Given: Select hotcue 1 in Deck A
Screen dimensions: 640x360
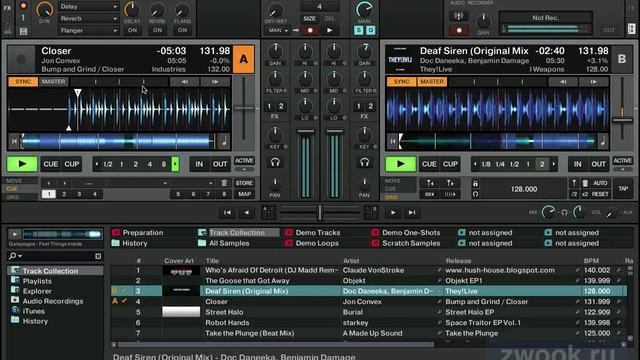Looking at the screenshot, I should 49,194.
